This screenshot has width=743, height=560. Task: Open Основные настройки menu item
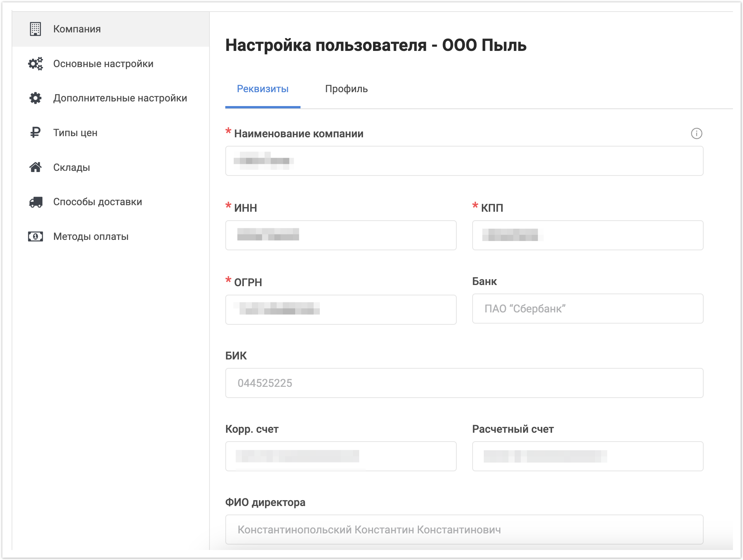[x=103, y=64]
